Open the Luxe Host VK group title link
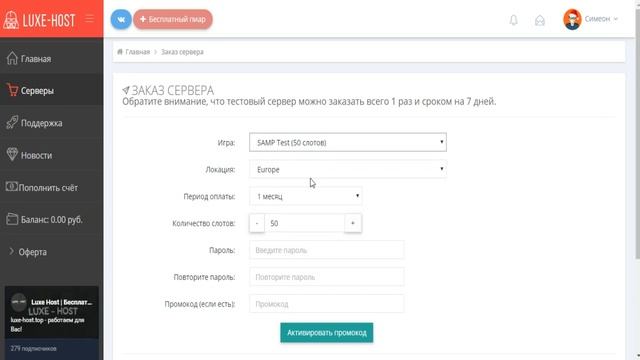 click(x=62, y=302)
